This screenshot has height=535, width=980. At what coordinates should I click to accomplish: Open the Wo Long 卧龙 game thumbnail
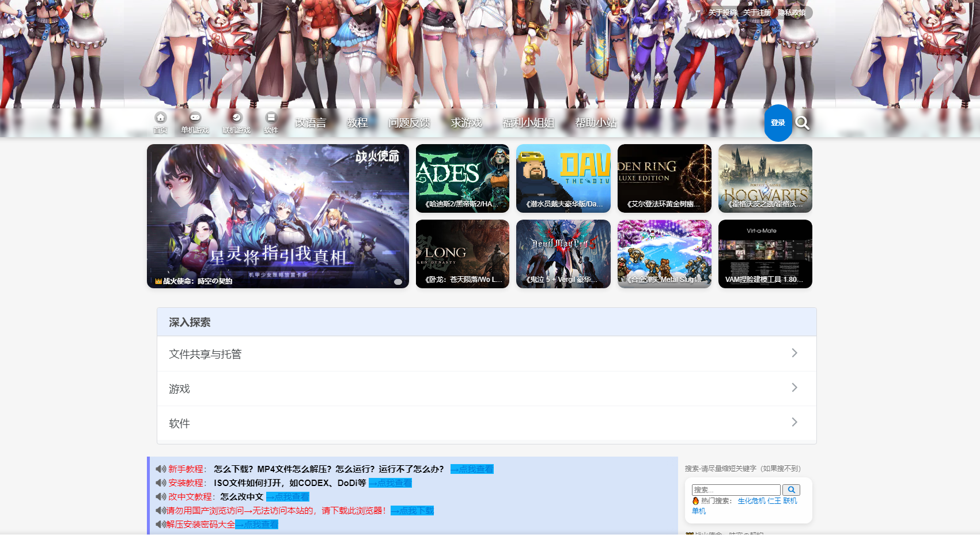(x=463, y=254)
